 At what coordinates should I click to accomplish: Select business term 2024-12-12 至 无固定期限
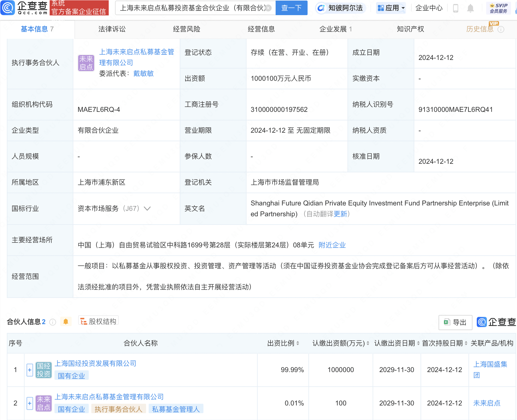(290, 130)
